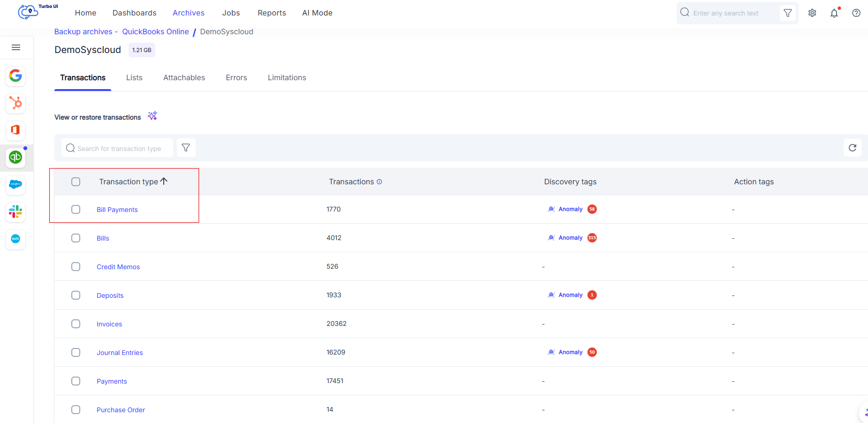Click the Anomaly icon in Bill Payments row
Viewport: 868px width, 423px height.
click(x=551, y=209)
